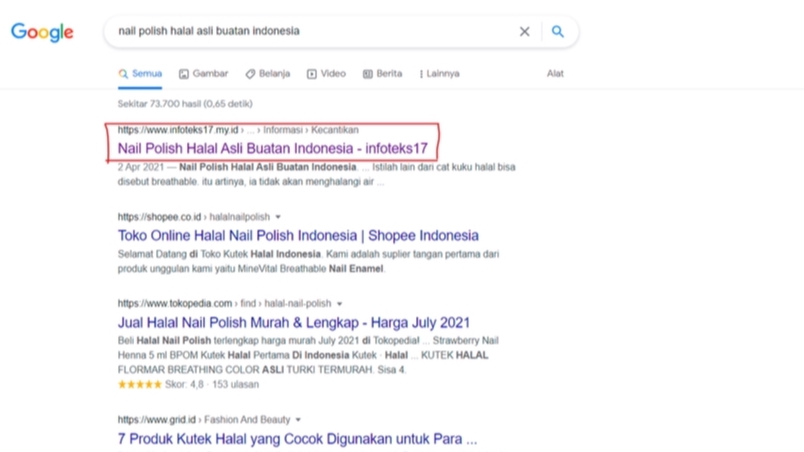Click the shopee.co.id halalnailpolish URL
Screen dimensions: 804x452
[x=194, y=217]
